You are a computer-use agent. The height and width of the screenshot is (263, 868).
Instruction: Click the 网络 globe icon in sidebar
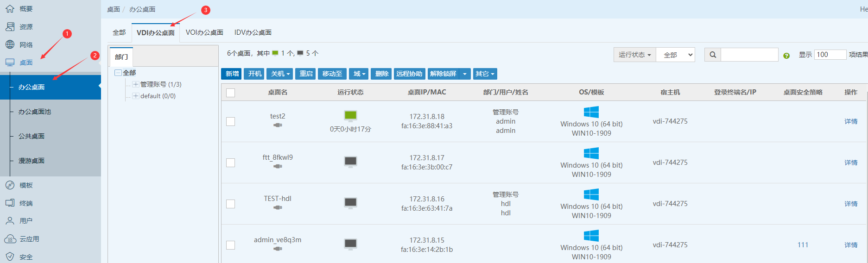click(10, 44)
